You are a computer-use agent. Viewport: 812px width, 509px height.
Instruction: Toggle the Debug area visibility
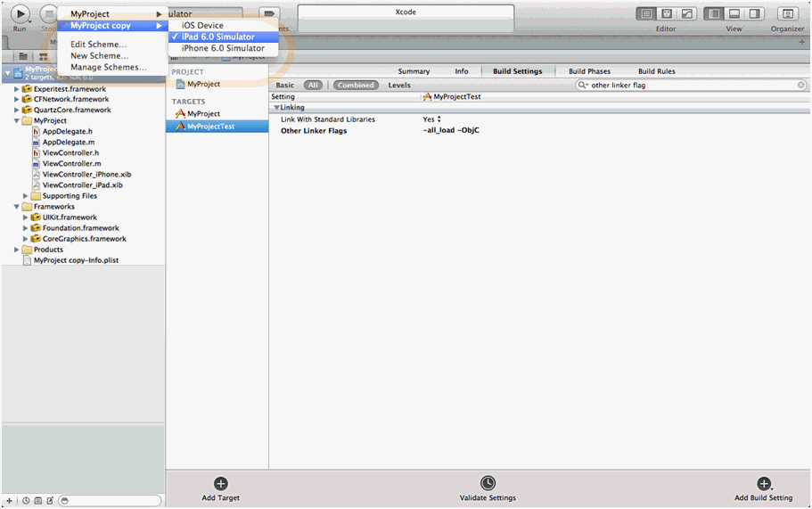click(734, 14)
